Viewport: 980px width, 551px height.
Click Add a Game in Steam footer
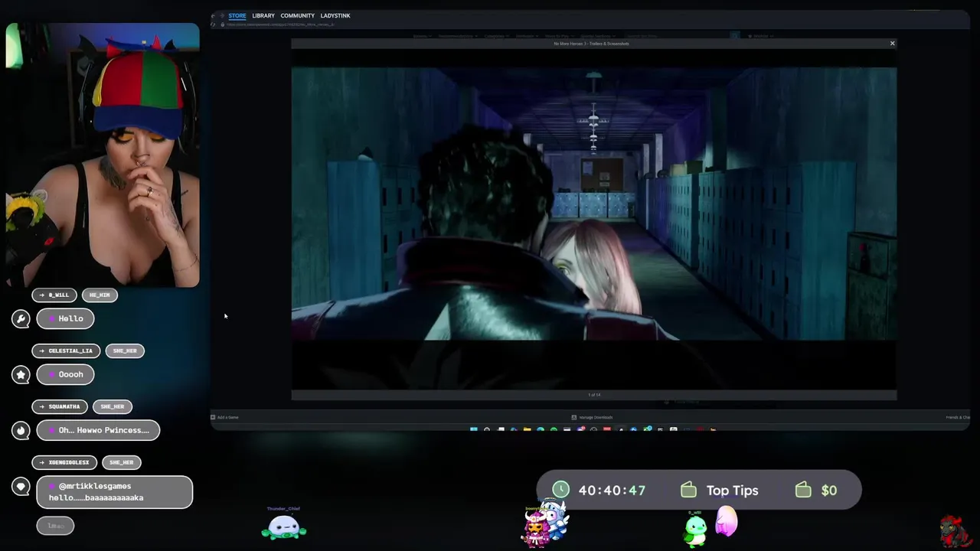point(225,417)
